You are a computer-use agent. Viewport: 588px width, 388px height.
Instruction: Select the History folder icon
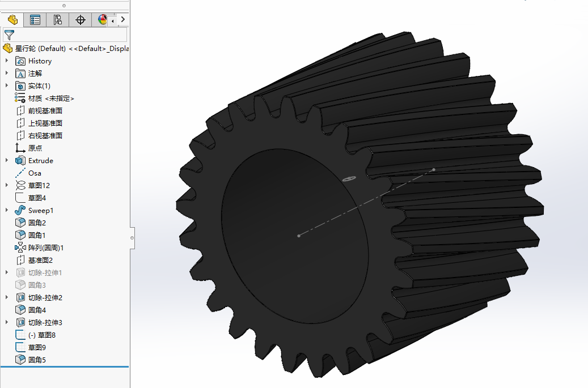point(20,61)
